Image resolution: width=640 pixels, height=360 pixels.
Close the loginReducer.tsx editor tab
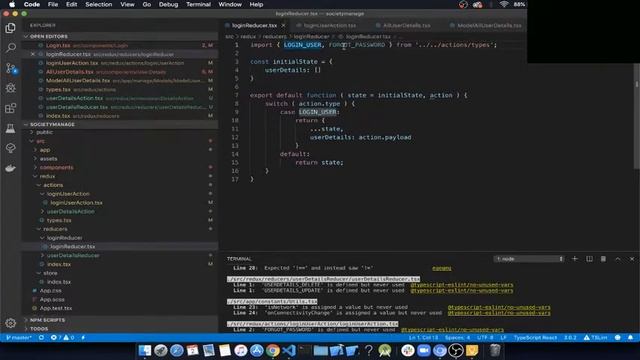coord(284,25)
